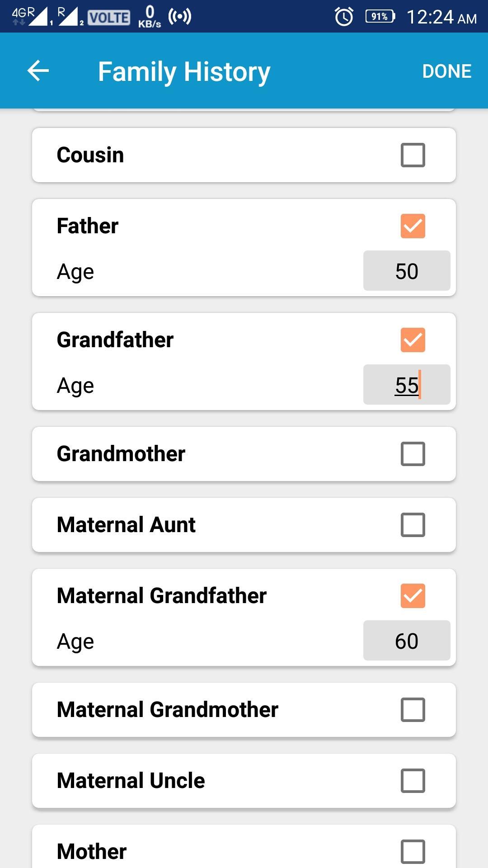
Task: Check the Grandmother checkbox
Action: coord(413,454)
